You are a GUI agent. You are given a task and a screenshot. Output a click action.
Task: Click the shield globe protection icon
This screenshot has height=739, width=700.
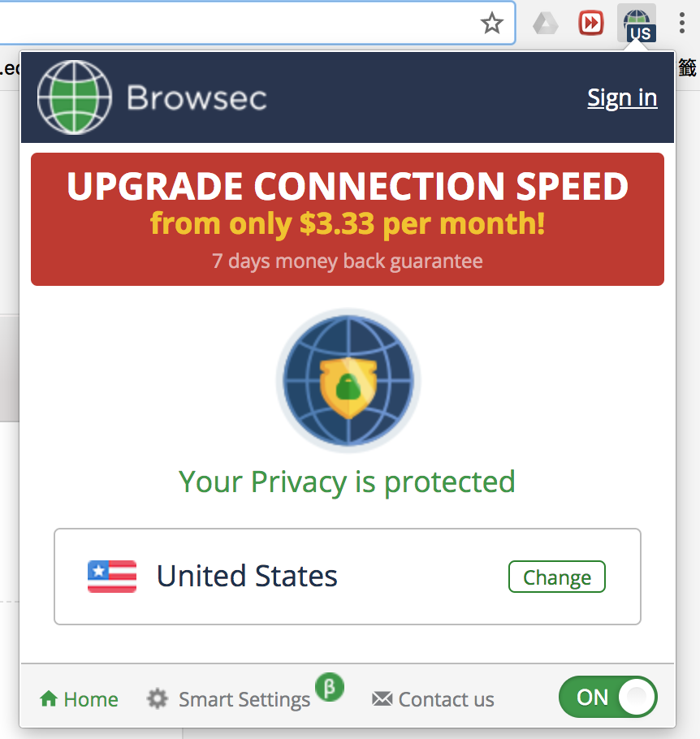point(348,380)
